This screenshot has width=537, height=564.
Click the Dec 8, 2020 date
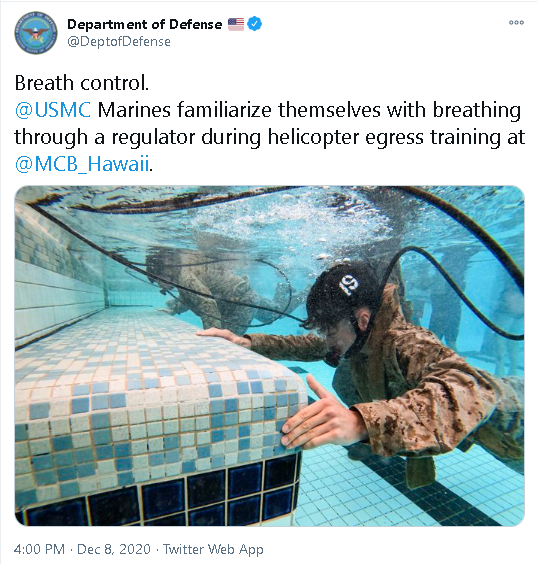pos(114,549)
